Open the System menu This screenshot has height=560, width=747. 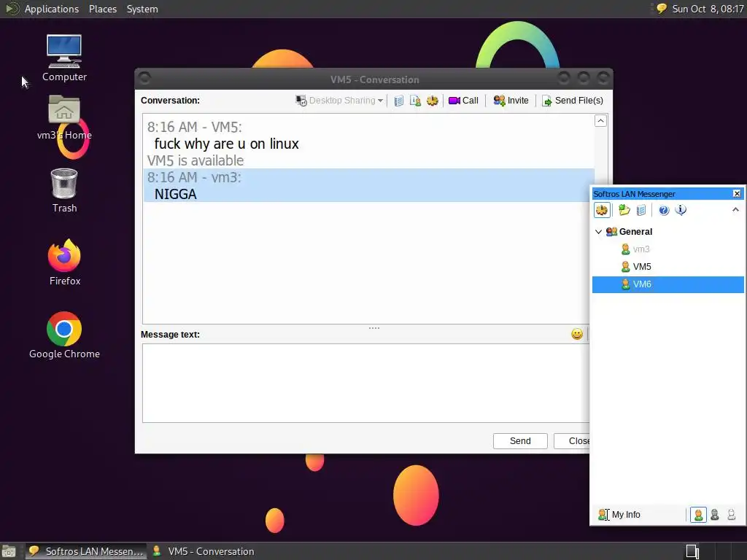[142, 9]
